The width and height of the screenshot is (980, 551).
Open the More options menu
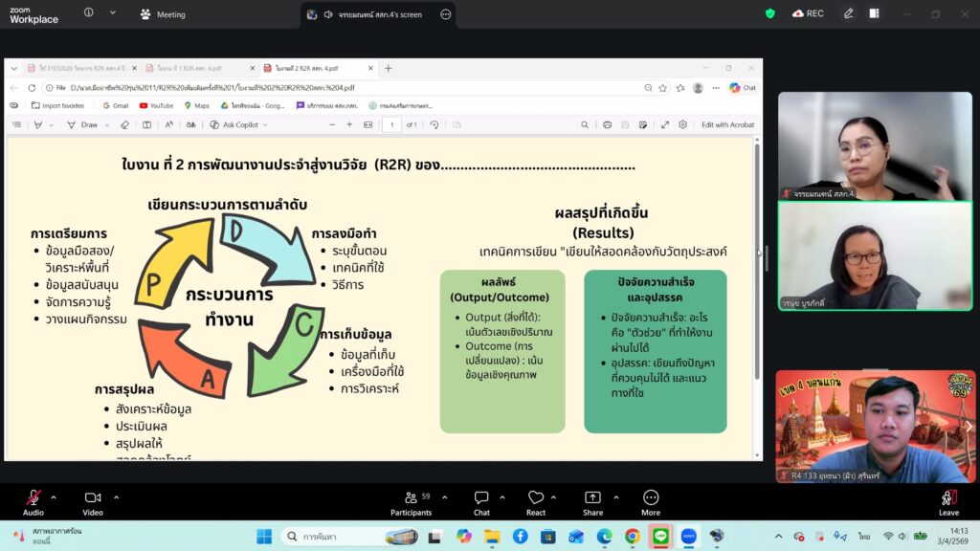pos(651,499)
